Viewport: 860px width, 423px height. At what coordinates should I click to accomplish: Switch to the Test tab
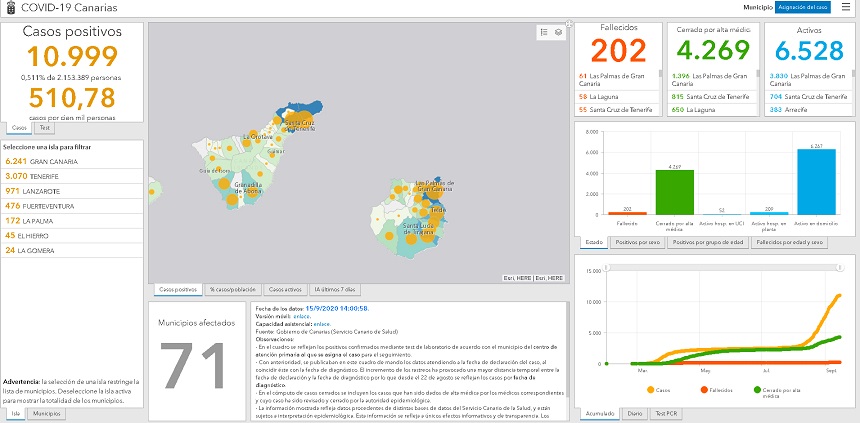[x=46, y=128]
